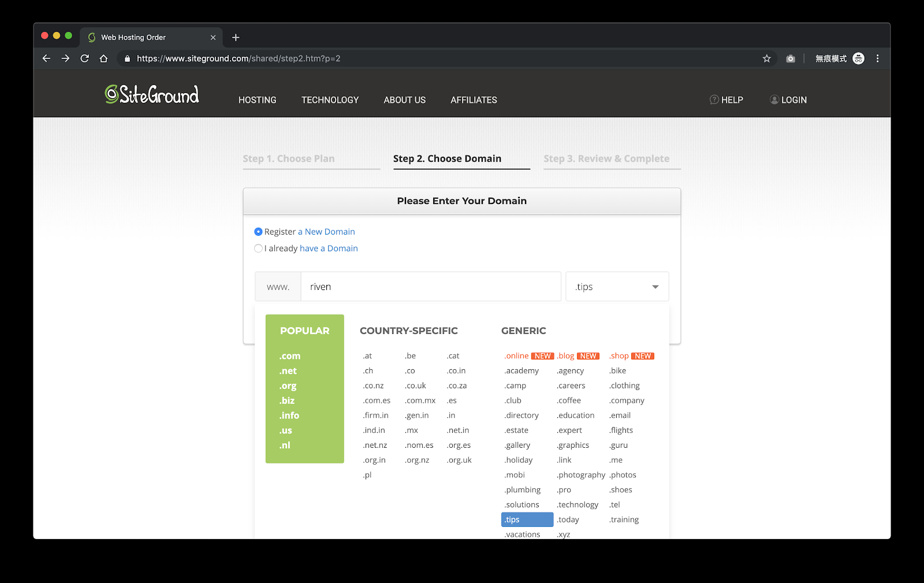Select the .academy extension
Viewport: 924px width, 583px height.
[521, 371]
